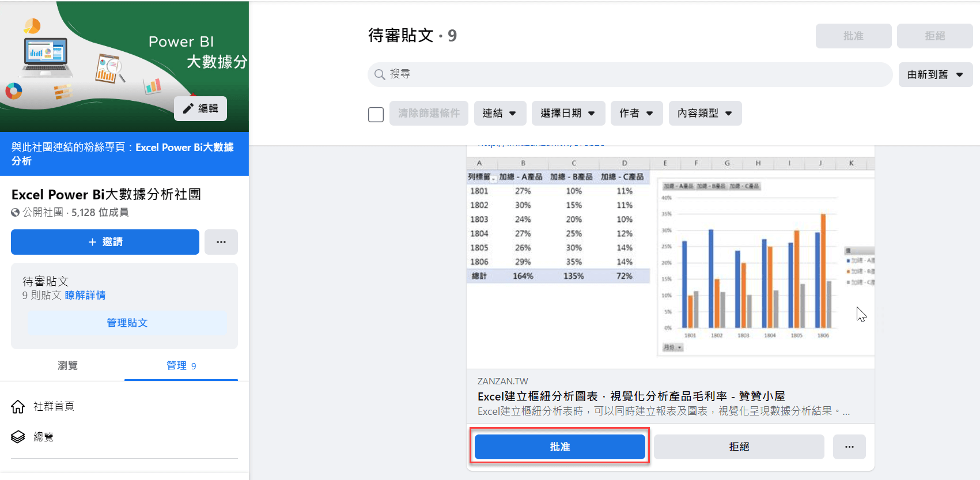Approve the pending post with 批准
980x480 pixels.
point(560,447)
